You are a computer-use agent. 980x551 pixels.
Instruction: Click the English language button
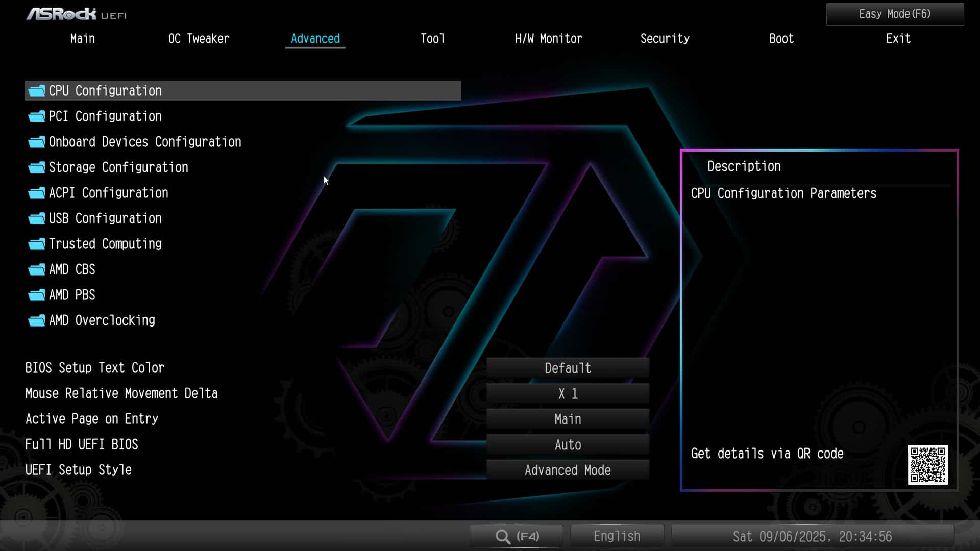(617, 536)
